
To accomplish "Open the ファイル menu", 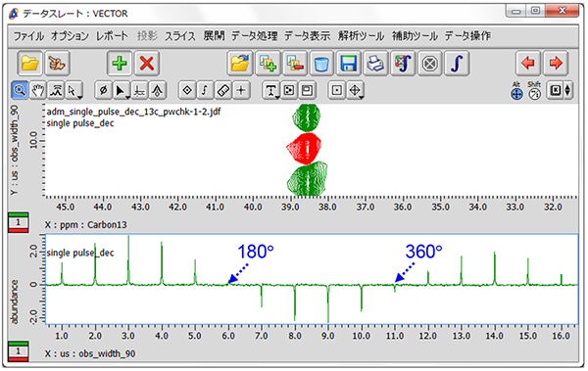I will click(x=28, y=36).
